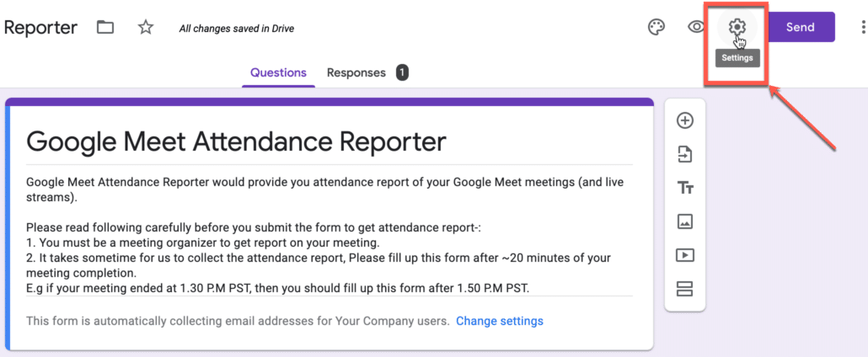Add title and description icon
Screen dimensions: 868x357
(x=685, y=189)
